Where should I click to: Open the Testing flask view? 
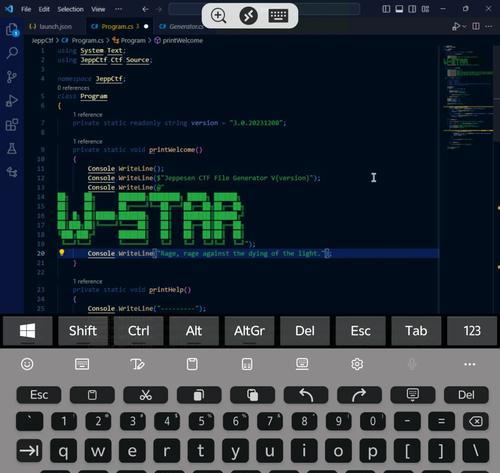tap(12, 148)
